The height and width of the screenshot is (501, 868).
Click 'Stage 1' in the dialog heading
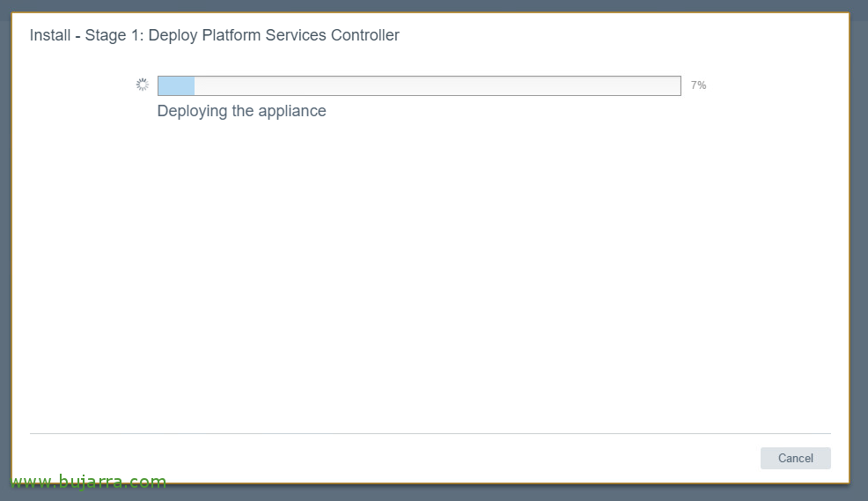pyautogui.click(x=114, y=35)
